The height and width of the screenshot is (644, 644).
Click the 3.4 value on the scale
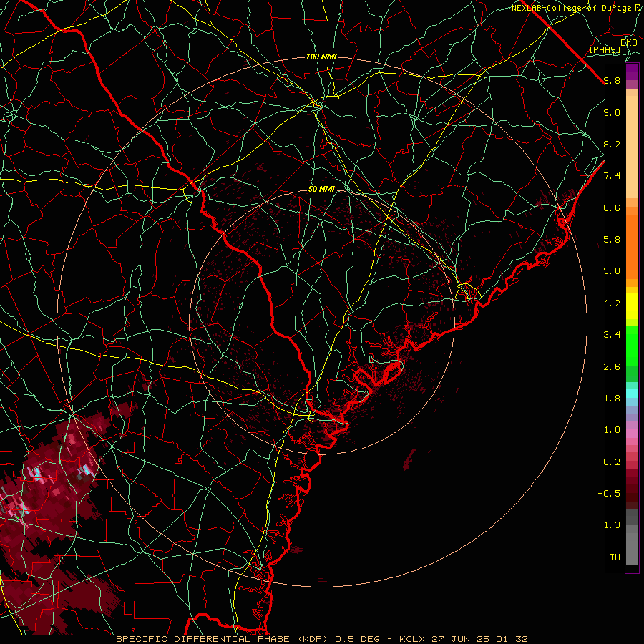click(x=612, y=335)
